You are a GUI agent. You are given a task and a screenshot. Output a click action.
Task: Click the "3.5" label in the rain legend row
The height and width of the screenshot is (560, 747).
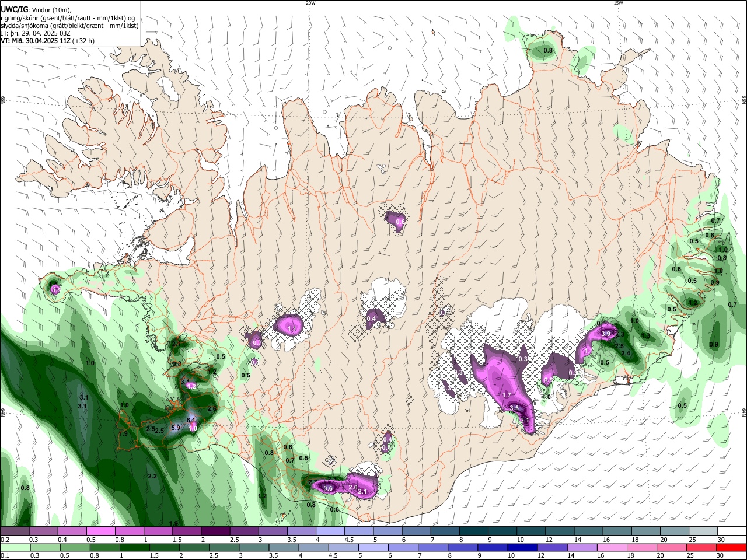coord(273,555)
